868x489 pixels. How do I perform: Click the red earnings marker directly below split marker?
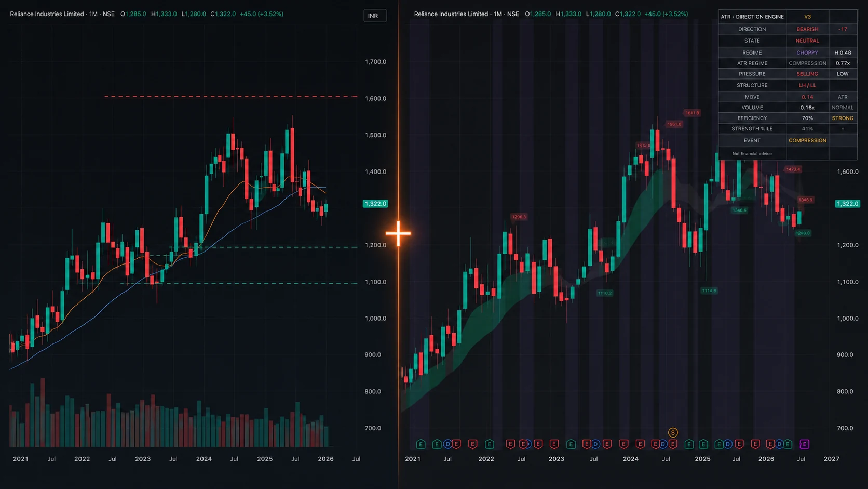(673, 444)
